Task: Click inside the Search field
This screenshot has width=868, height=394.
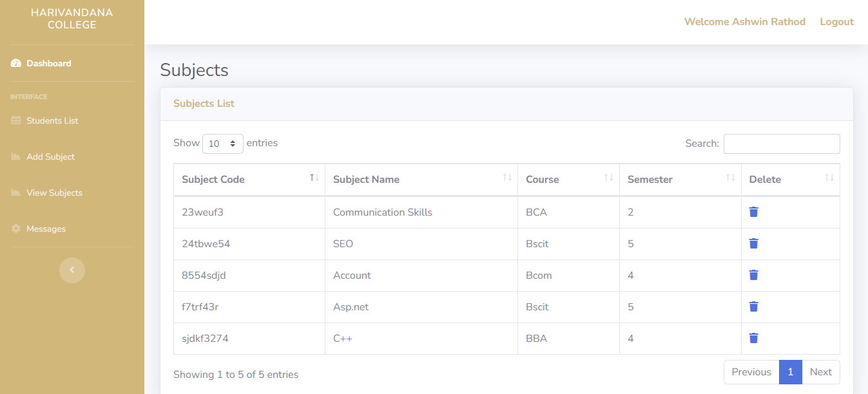Action: pos(781,144)
